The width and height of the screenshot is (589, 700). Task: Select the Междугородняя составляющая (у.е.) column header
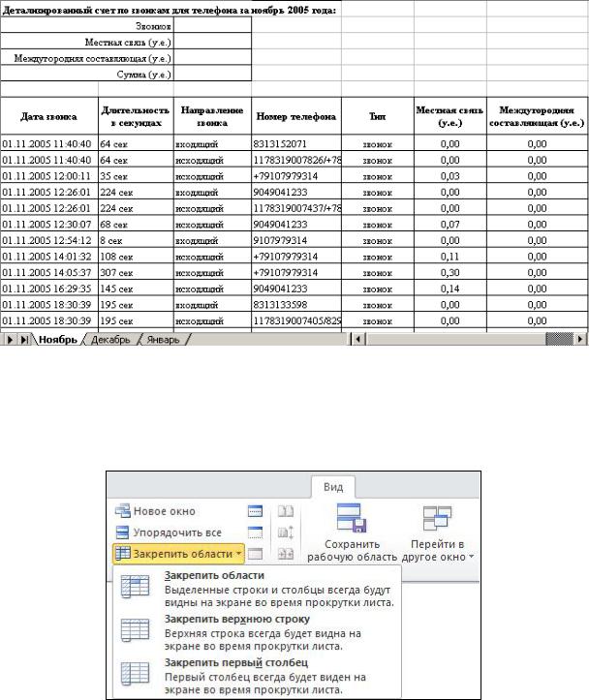pos(538,116)
